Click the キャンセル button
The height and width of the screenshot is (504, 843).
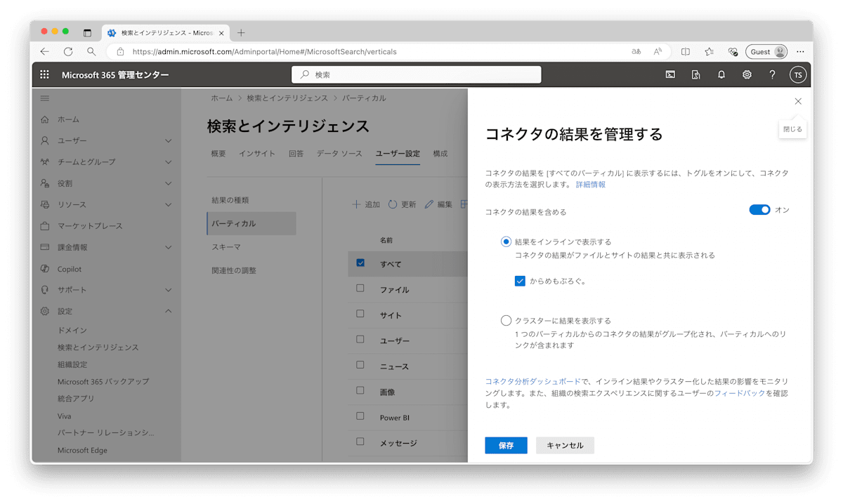[565, 445]
